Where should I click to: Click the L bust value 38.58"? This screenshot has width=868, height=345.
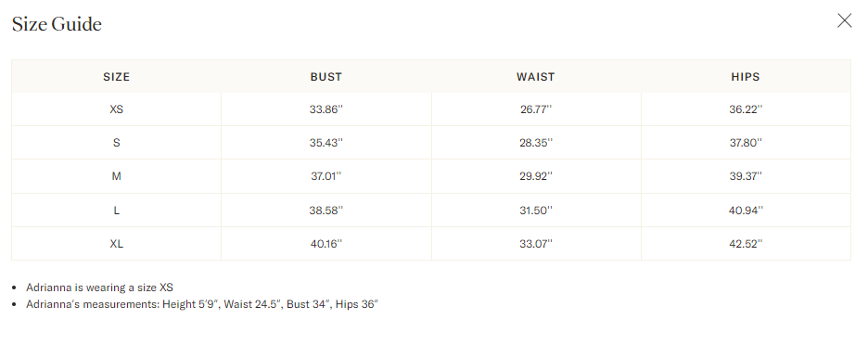(x=326, y=211)
